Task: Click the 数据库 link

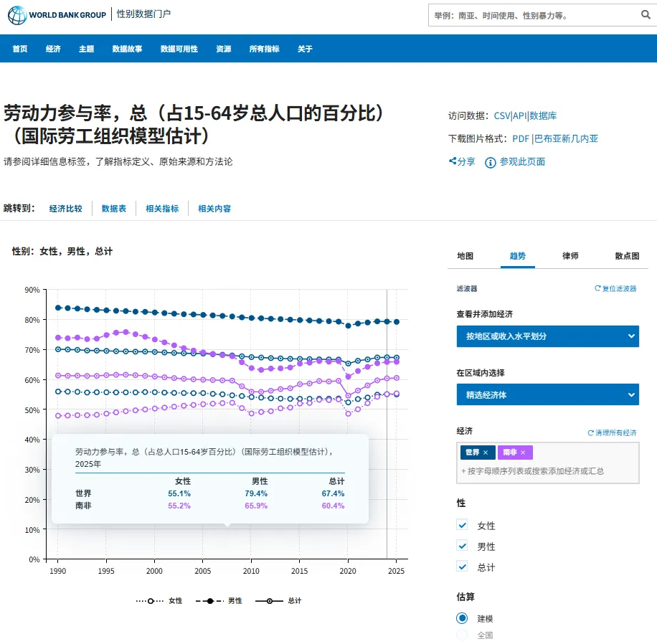Action: click(x=543, y=115)
